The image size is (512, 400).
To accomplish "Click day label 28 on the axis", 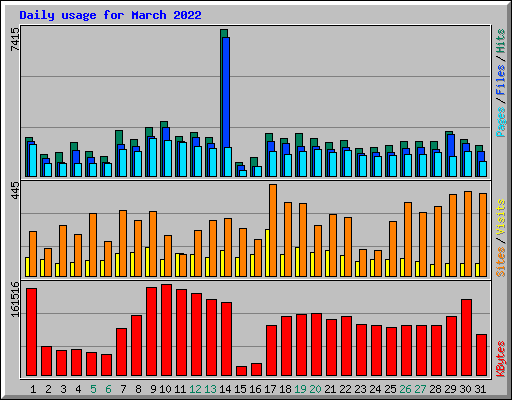I will (435, 389).
